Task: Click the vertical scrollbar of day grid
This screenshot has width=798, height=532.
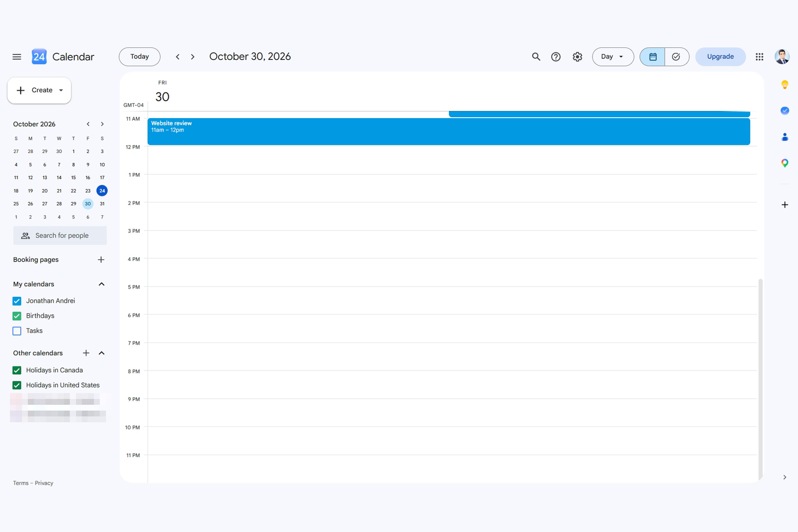Action: (x=761, y=379)
